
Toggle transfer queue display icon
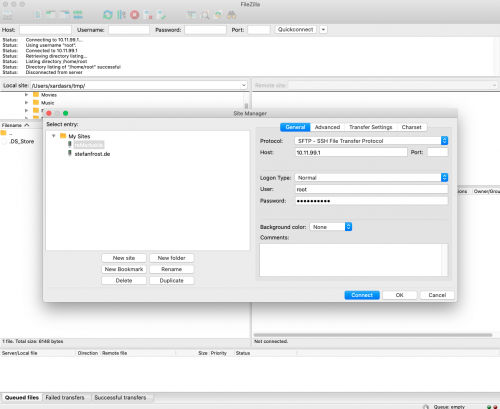(x=78, y=15)
